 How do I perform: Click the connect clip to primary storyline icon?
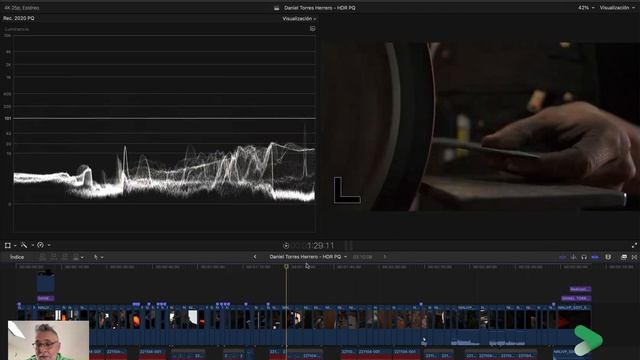click(x=42, y=257)
